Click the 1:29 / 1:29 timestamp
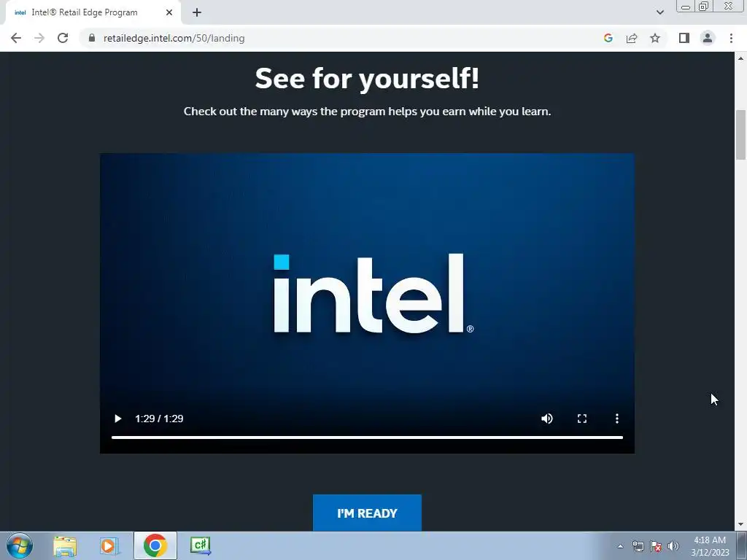This screenshot has height=560, width=747. click(159, 419)
